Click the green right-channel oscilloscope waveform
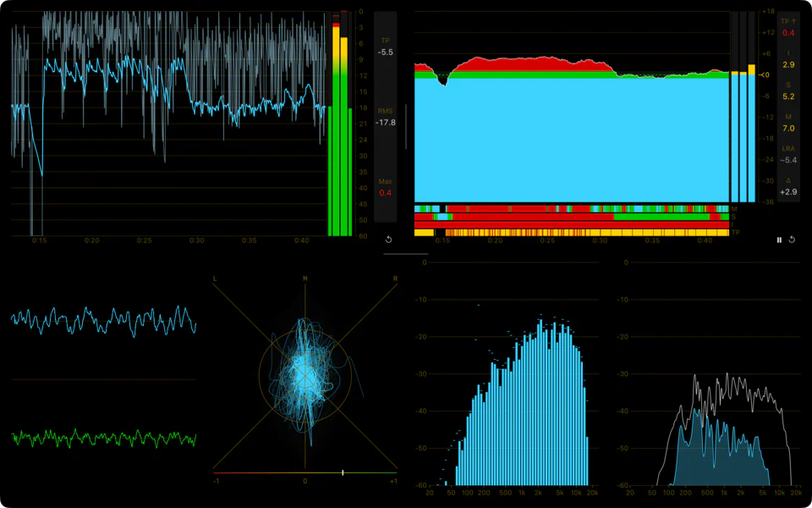This screenshot has height=508, width=812. [x=103, y=439]
